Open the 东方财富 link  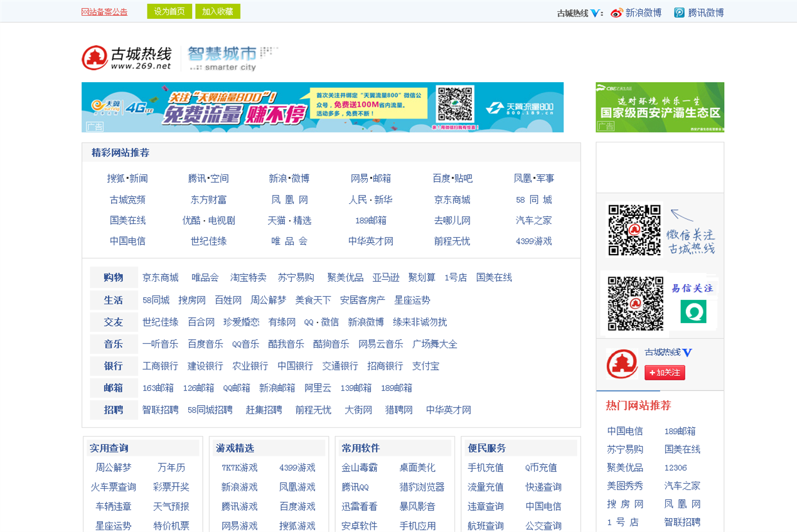[208, 200]
